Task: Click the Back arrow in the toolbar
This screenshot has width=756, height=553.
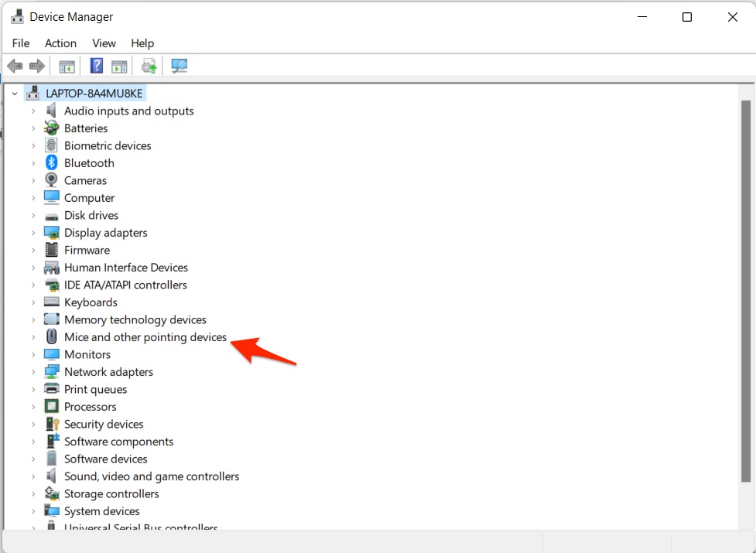Action: tap(15, 67)
